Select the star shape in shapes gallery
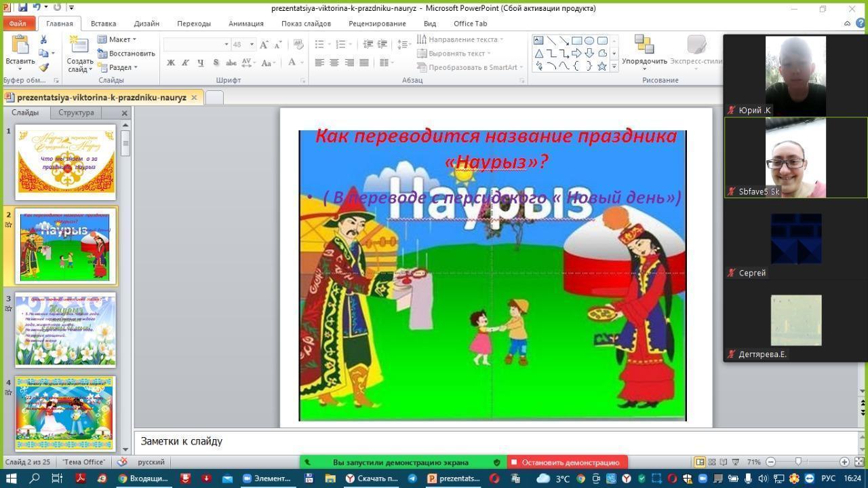This screenshot has height=488, width=868. 601,66
